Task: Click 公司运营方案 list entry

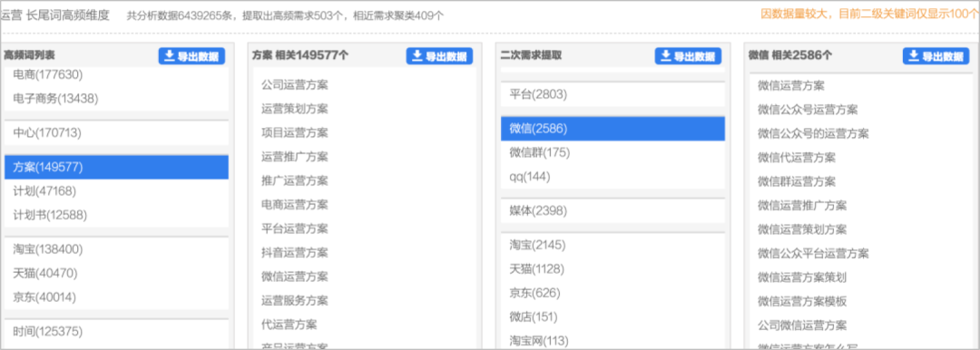Action: [x=294, y=85]
